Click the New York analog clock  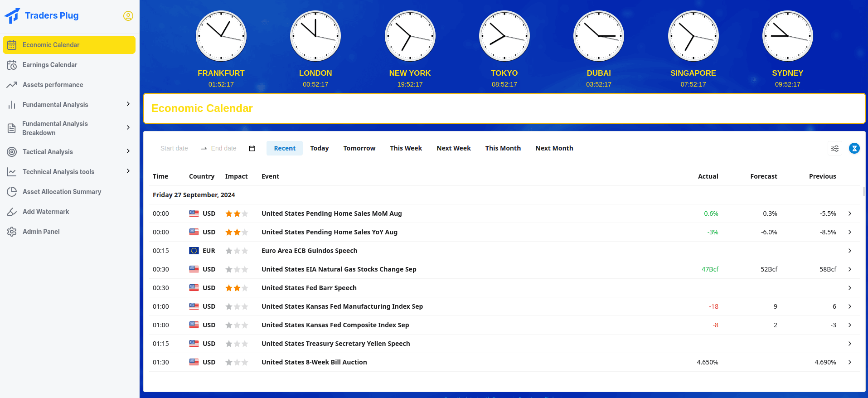tap(410, 36)
